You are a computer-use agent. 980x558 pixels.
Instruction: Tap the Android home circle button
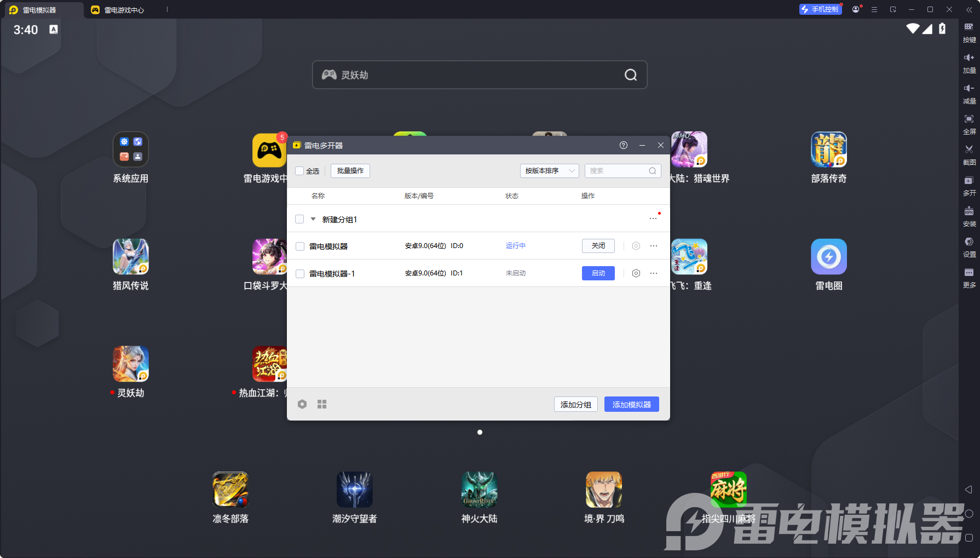click(969, 514)
